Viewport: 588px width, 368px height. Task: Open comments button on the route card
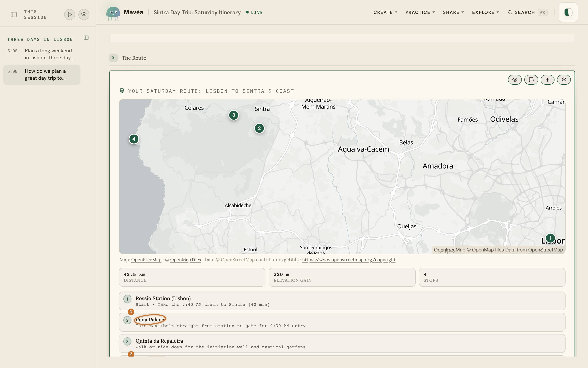click(531, 80)
